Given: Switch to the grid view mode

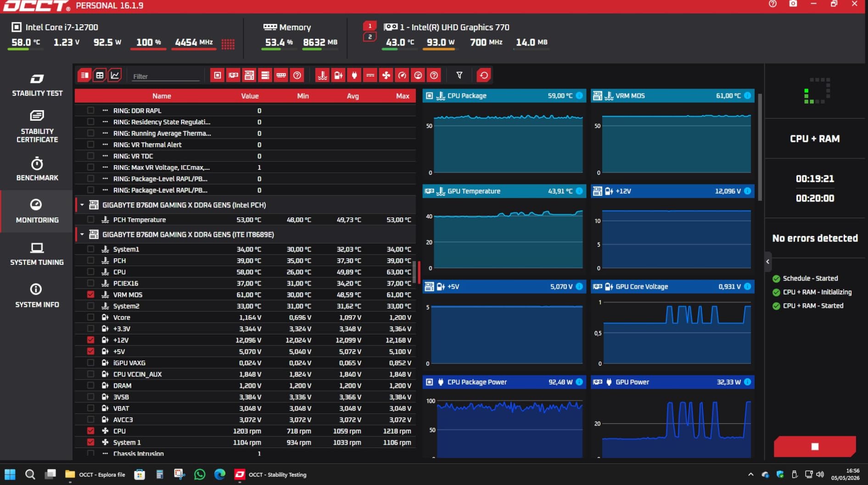Looking at the screenshot, I should [100, 75].
